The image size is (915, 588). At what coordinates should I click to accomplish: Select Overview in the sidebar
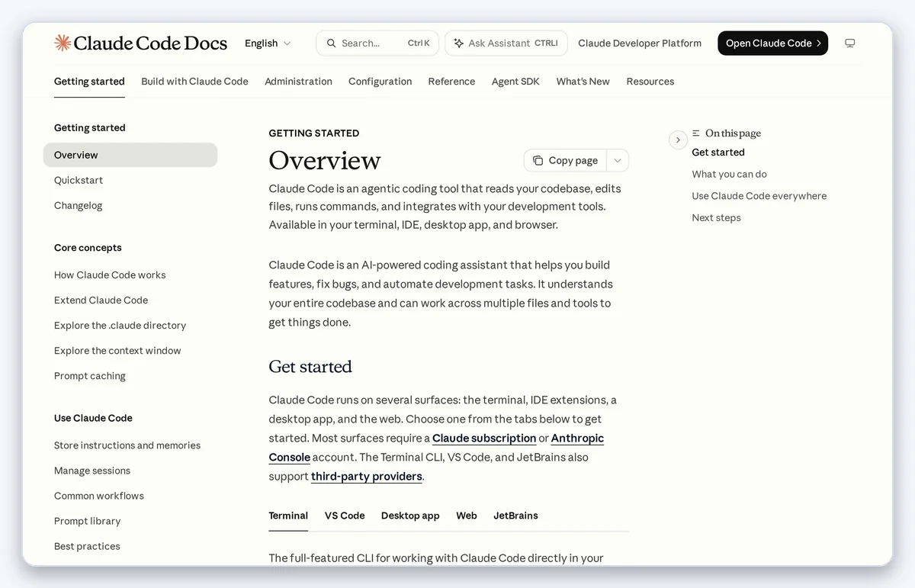click(x=130, y=155)
